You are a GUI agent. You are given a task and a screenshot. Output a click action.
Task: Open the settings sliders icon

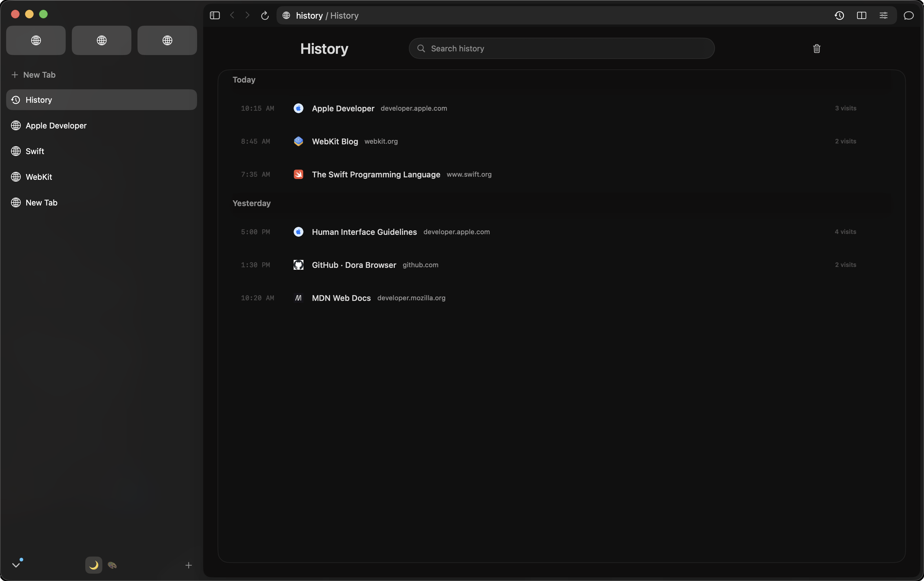[883, 15]
